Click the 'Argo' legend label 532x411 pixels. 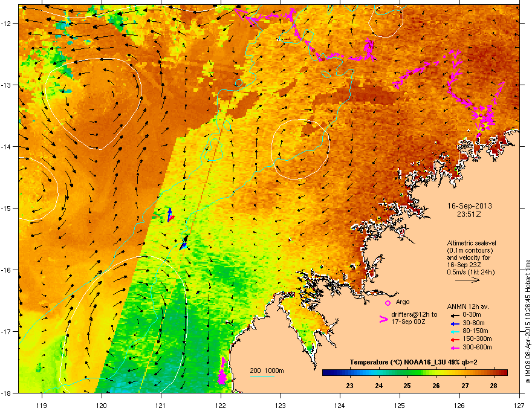point(403,302)
